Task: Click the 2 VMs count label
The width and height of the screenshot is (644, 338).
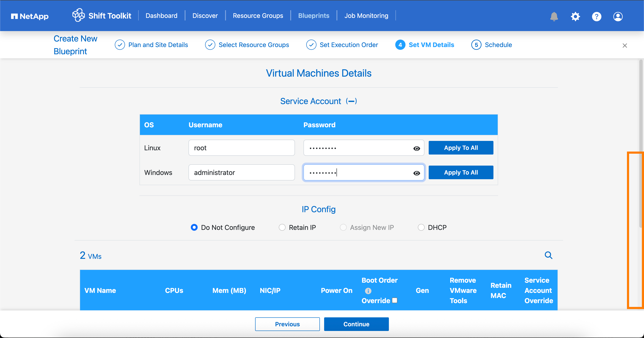Action: point(91,256)
